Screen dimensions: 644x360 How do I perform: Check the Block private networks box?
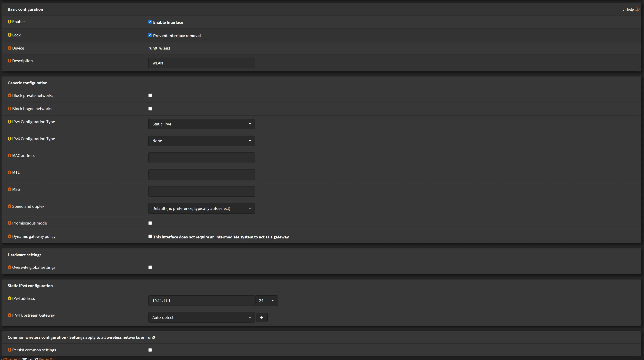[150, 95]
